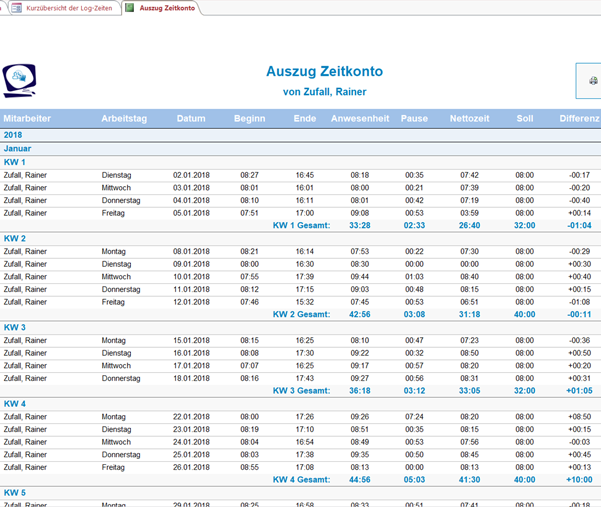Viewport: 601px width, 507px height.
Task: Click the KW 2 Gesamt label
Action: (301, 314)
